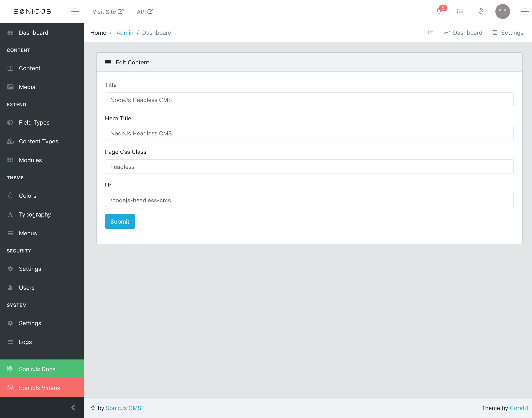Open Settings under System section
532x418 pixels.
tap(42, 323)
